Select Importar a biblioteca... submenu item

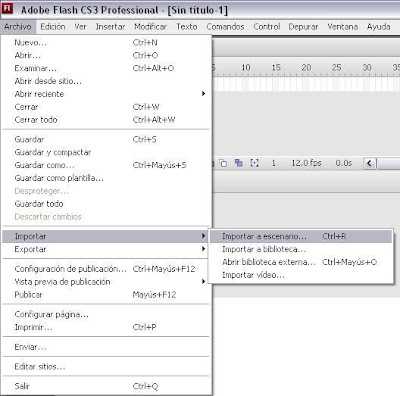point(301,249)
